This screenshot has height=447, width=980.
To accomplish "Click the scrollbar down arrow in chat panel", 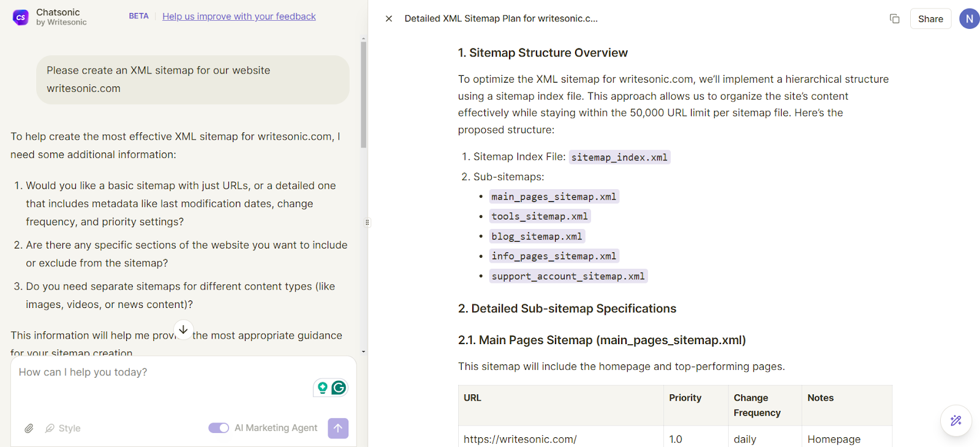I will (x=363, y=352).
